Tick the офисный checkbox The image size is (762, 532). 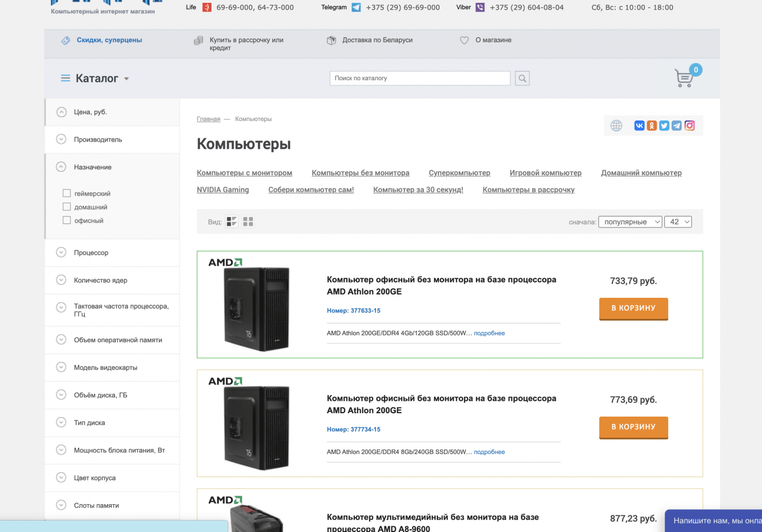pos(67,221)
